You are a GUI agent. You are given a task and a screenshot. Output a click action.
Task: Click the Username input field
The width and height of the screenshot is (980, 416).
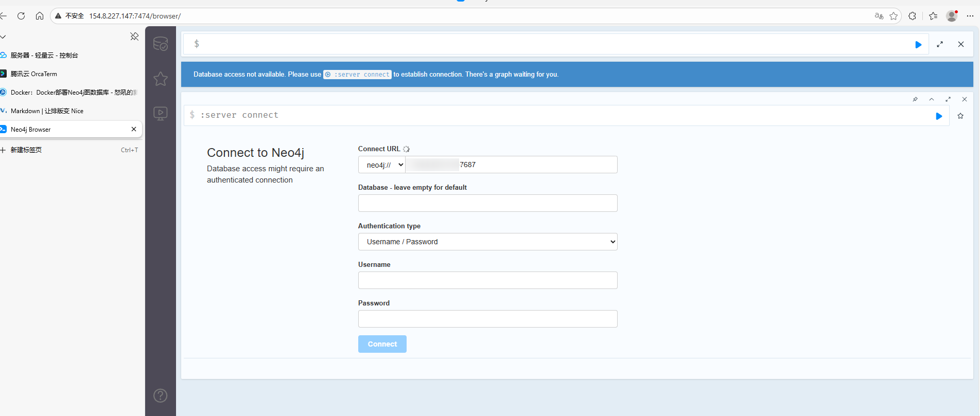[488, 280]
